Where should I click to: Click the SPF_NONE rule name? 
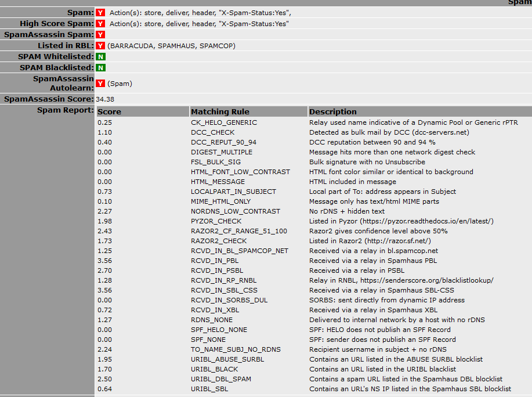[x=208, y=340]
